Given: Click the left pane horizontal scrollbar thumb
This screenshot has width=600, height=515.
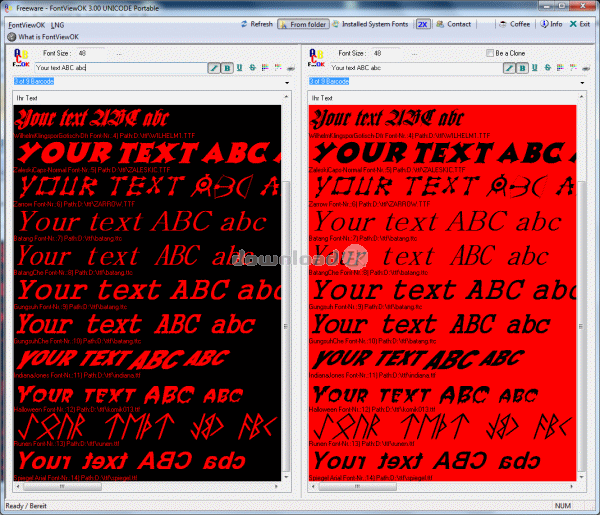Looking at the screenshot, I should pyautogui.click(x=62, y=487).
